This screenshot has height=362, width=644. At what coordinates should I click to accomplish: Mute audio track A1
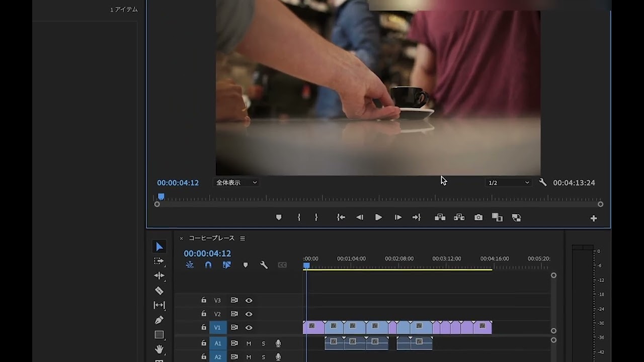pyautogui.click(x=249, y=343)
